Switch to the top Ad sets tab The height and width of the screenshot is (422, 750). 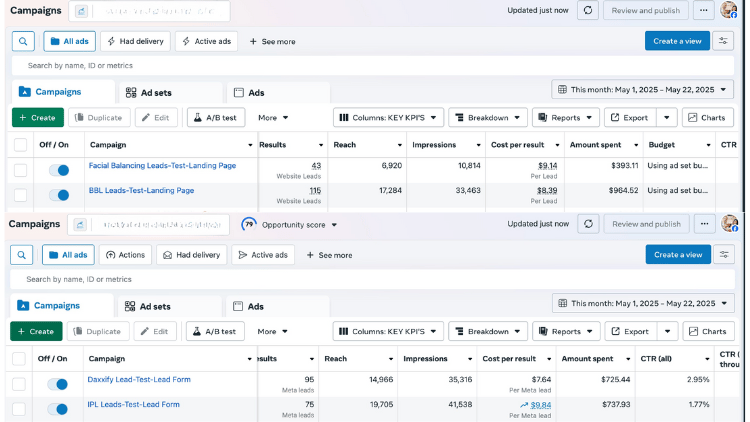pyautogui.click(x=147, y=92)
